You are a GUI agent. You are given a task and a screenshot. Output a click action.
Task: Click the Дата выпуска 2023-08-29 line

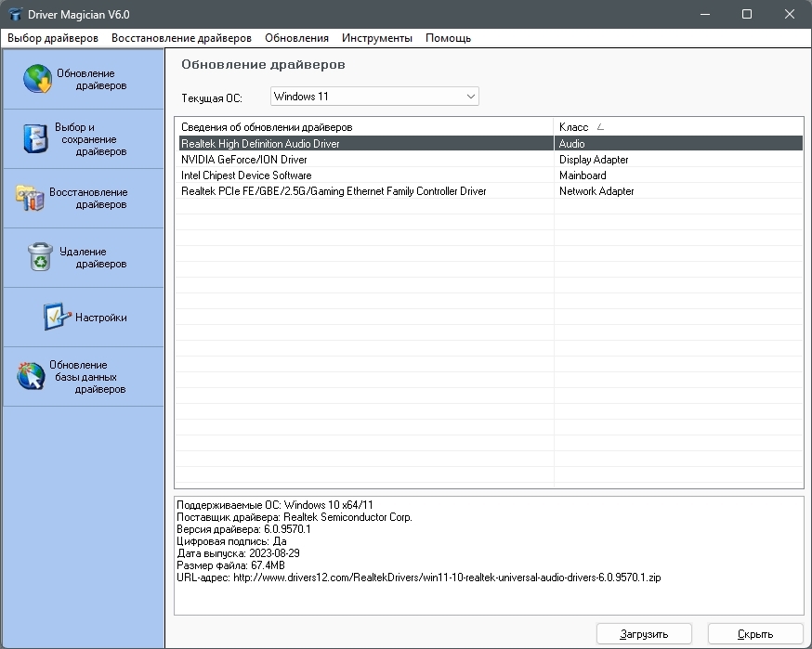(238, 552)
